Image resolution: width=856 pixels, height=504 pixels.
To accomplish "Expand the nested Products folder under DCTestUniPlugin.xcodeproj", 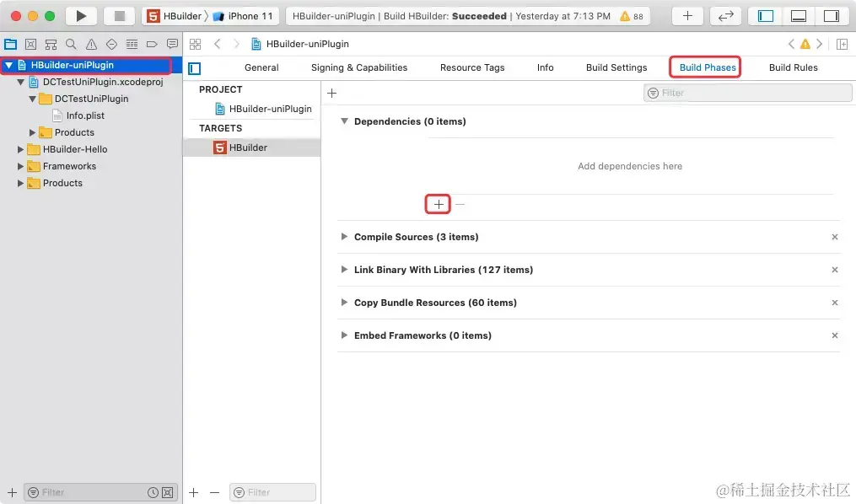I will coord(32,132).
